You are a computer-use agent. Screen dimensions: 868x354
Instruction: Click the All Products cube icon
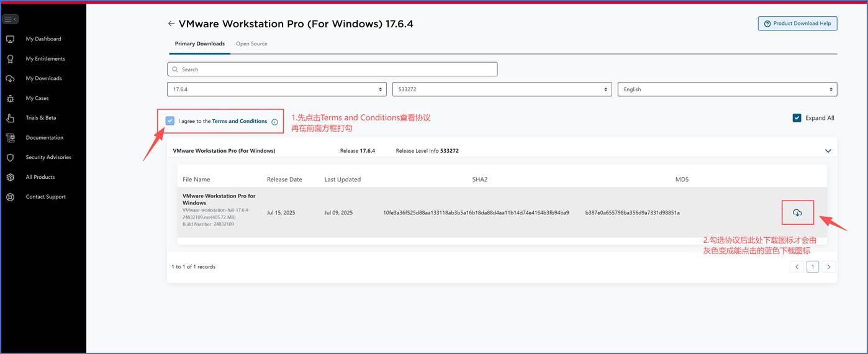(x=10, y=177)
